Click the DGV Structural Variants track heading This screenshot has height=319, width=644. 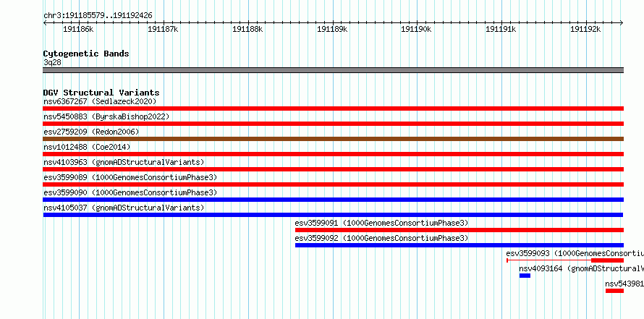(x=101, y=93)
